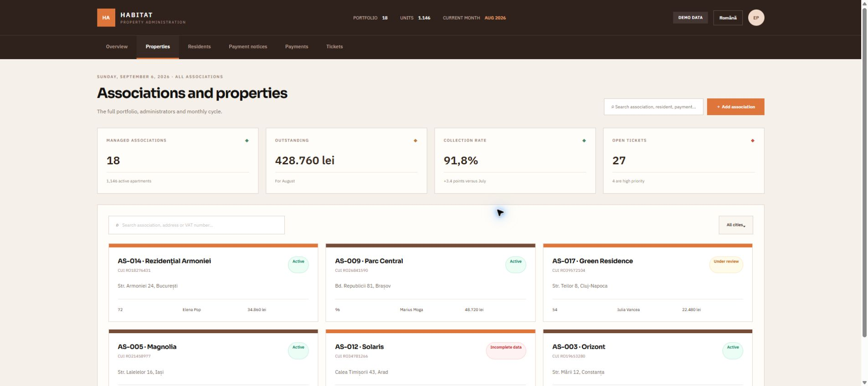Open the EP user avatar menu
Image resolution: width=868 pixels, height=386 pixels.
pos(756,18)
